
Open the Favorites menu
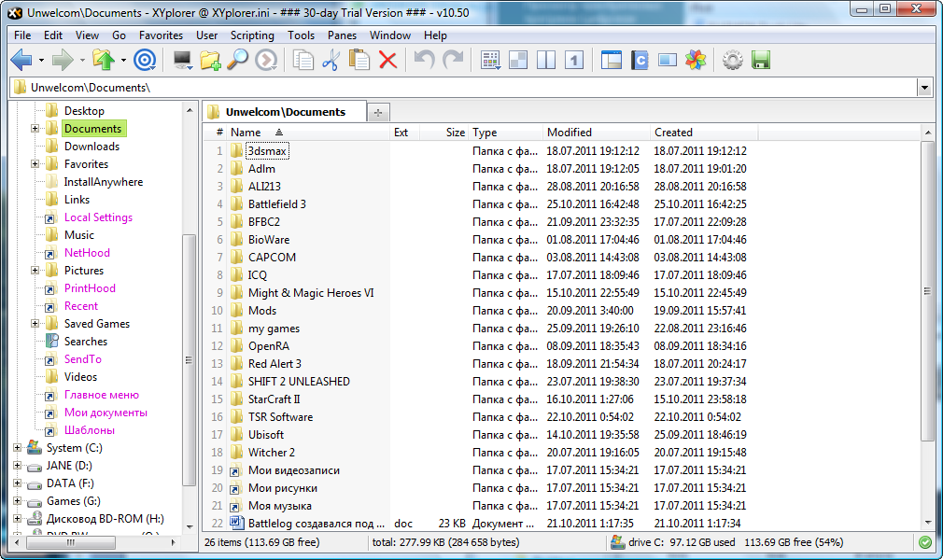(x=161, y=35)
